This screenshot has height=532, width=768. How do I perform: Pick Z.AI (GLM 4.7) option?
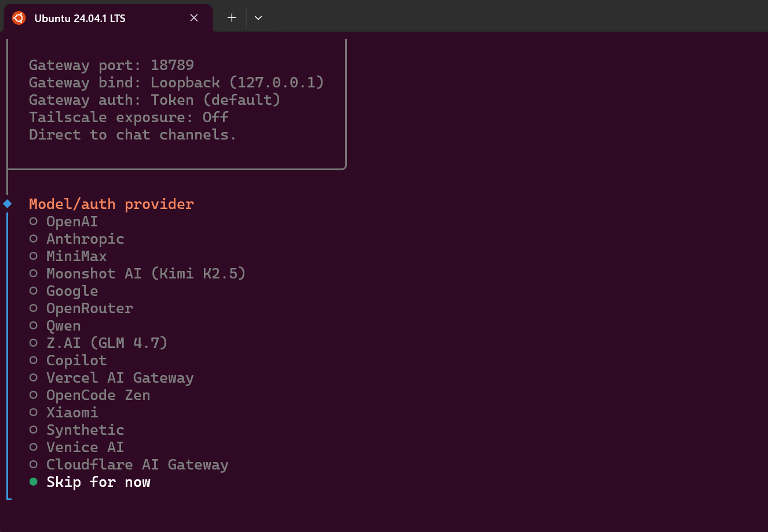98,343
